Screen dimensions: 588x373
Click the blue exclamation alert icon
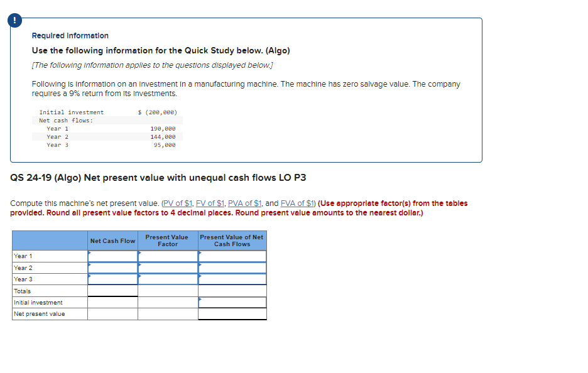point(14,20)
